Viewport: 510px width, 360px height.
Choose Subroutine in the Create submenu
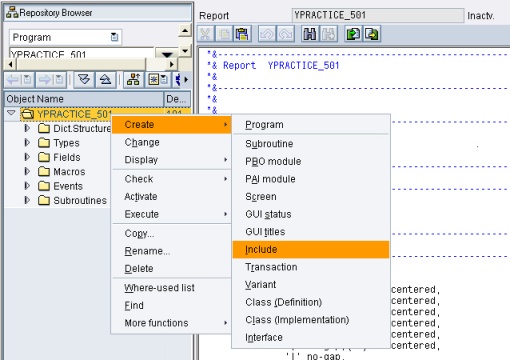point(311,144)
